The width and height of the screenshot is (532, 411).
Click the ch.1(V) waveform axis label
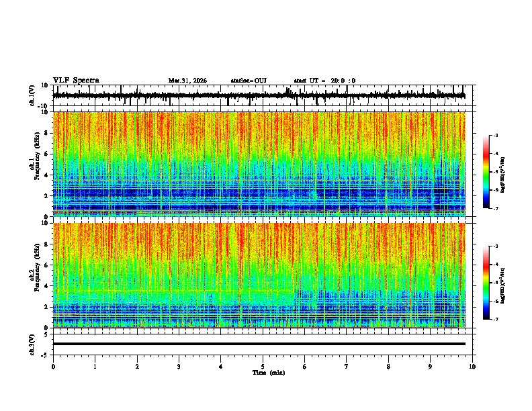32,95
